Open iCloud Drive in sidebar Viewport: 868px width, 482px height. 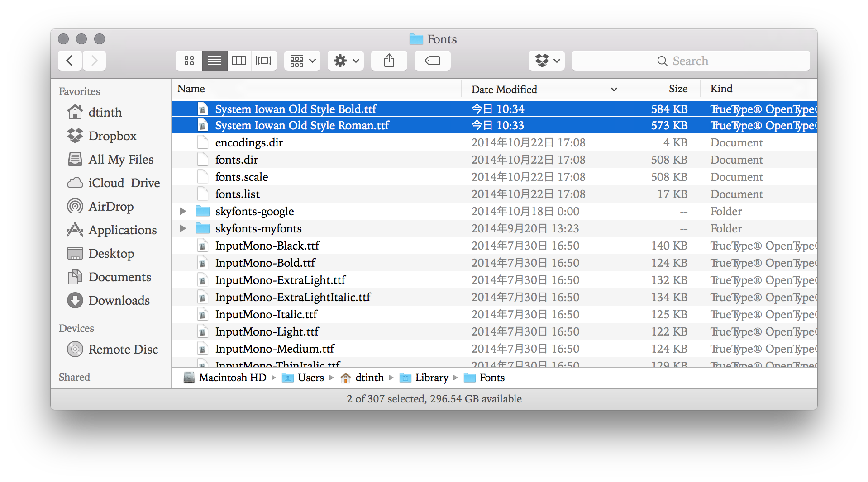coord(113,183)
